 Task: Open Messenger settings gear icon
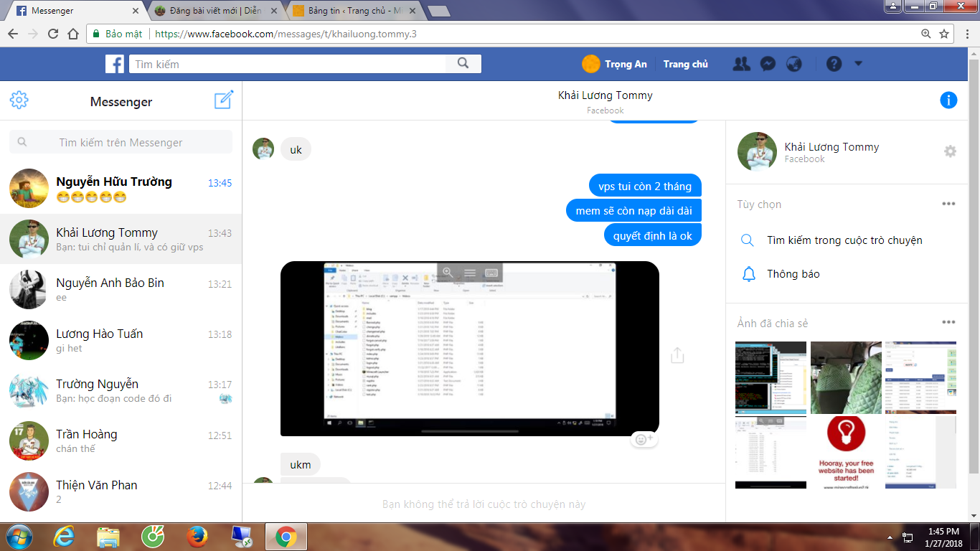point(19,100)
